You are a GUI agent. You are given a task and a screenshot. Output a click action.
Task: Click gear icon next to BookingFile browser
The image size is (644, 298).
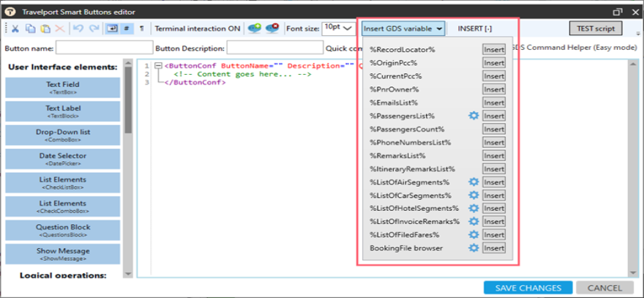pos(473,248)
